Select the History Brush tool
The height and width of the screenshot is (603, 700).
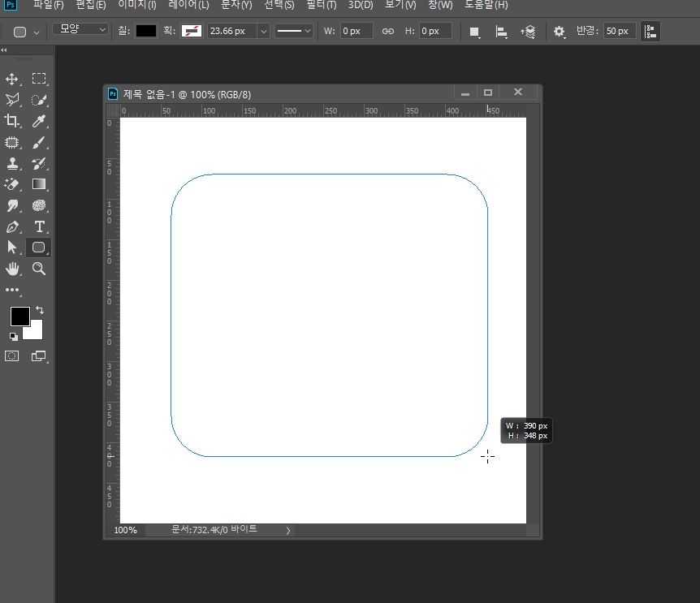tap(39, 163)
